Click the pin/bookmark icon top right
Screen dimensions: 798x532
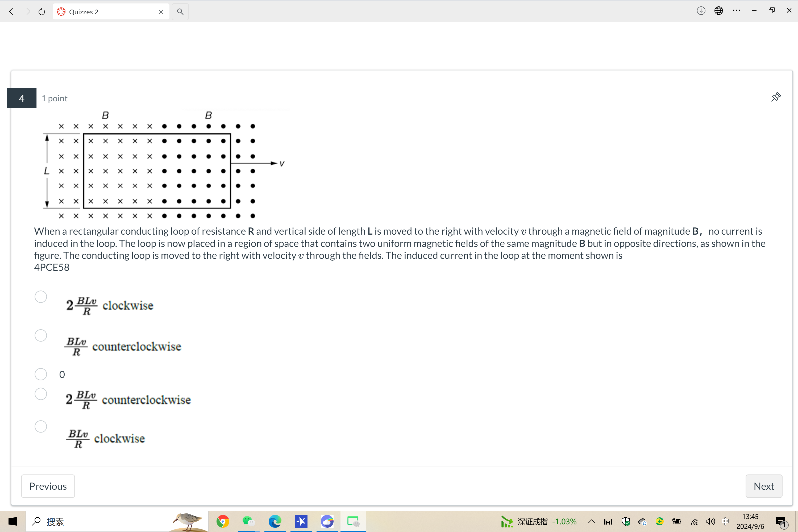point(775,97)
